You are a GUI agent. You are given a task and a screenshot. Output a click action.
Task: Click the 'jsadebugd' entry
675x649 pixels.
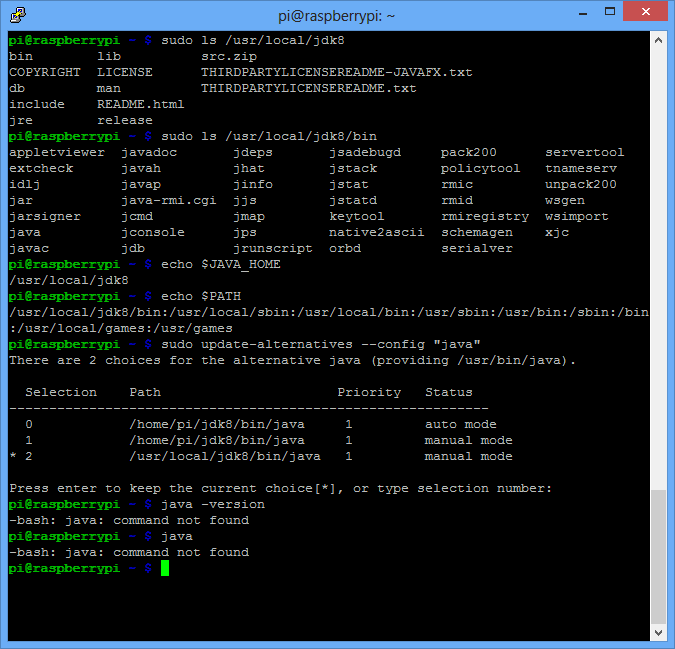tap(365, 152)
